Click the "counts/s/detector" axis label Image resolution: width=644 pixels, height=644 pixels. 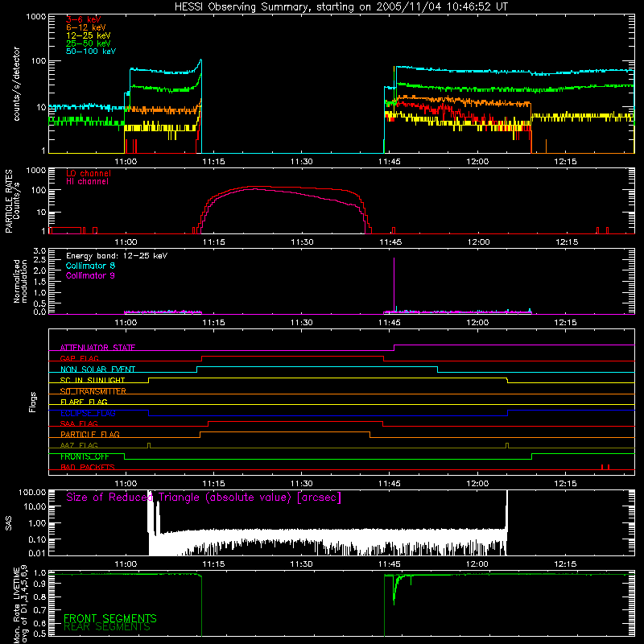17,84
